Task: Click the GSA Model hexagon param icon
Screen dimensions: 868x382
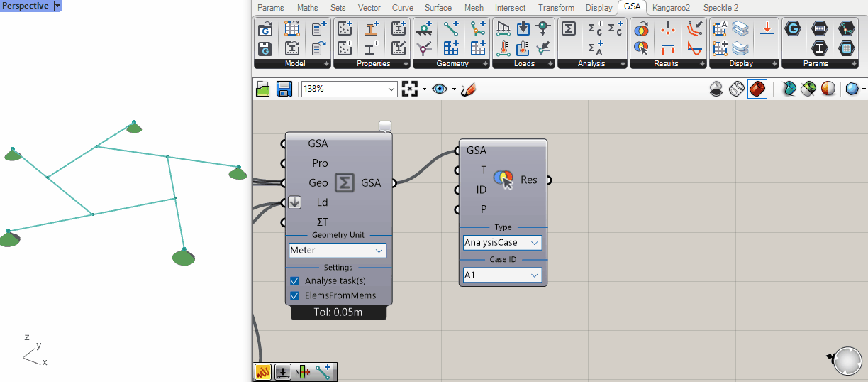Action: point(793,29)
